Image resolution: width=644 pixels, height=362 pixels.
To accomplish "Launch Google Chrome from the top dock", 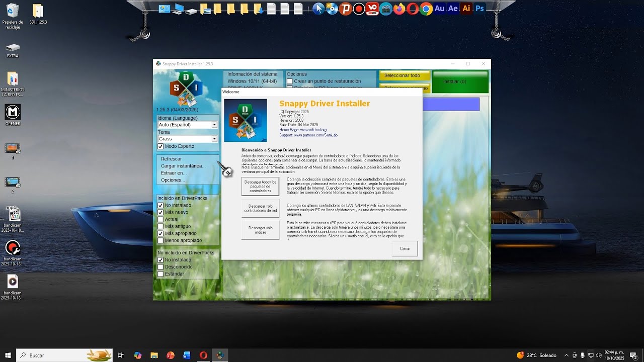I will (x=426, y=9).
